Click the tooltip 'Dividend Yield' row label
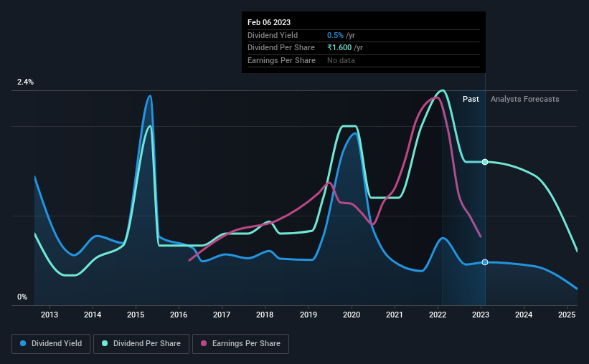 [x=273, y=35]
